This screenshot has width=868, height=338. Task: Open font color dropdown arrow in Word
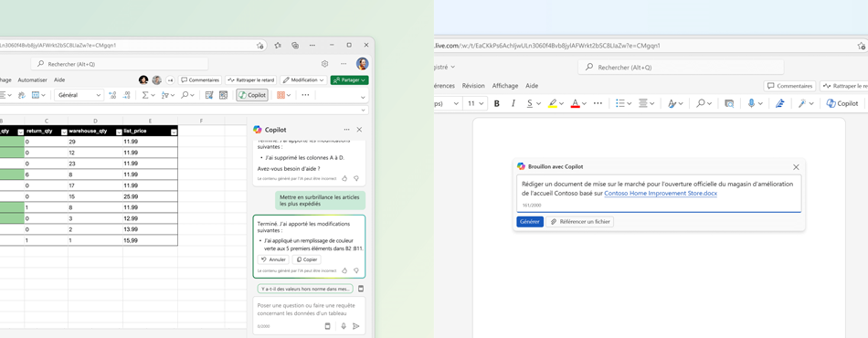tap(584, 103)
